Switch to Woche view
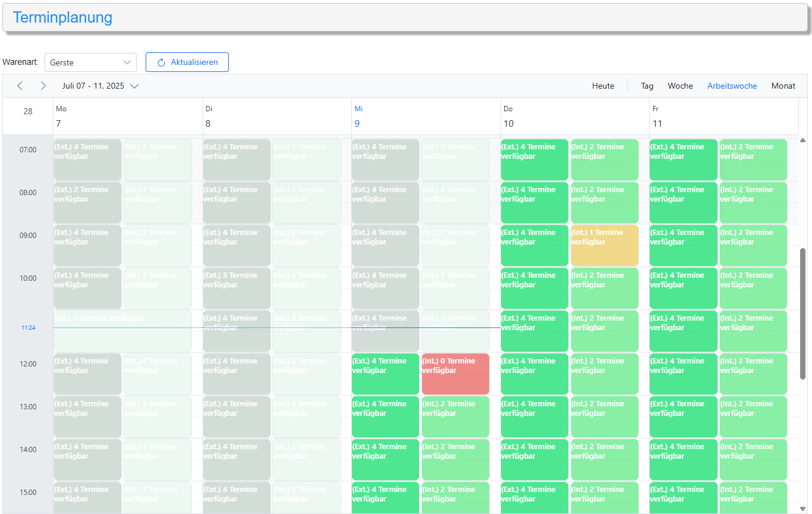Viewport: 812px width, 514px height. coord(680,86)
